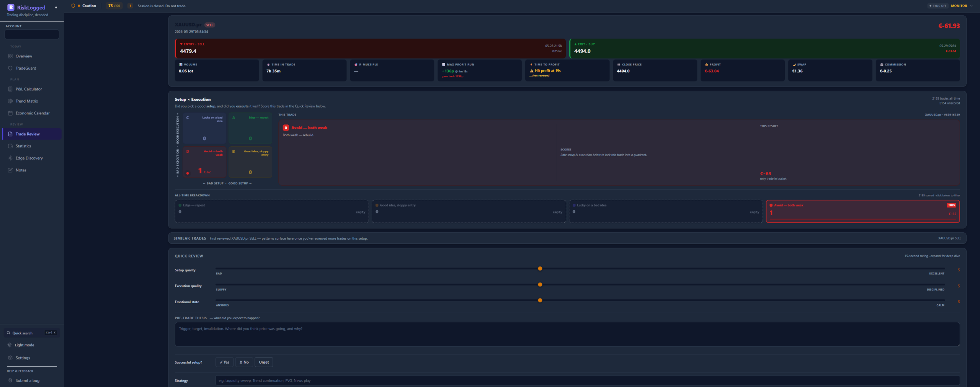Viewport: 980px width, 387px height.
Task: Click the Volume chart icon
Action: [x=181, y=65]
